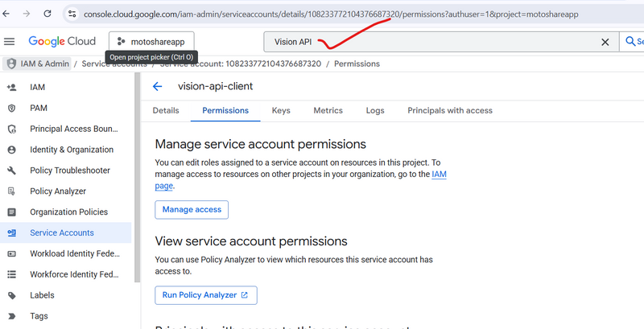Click the browser reload icon

pos(47,14)
